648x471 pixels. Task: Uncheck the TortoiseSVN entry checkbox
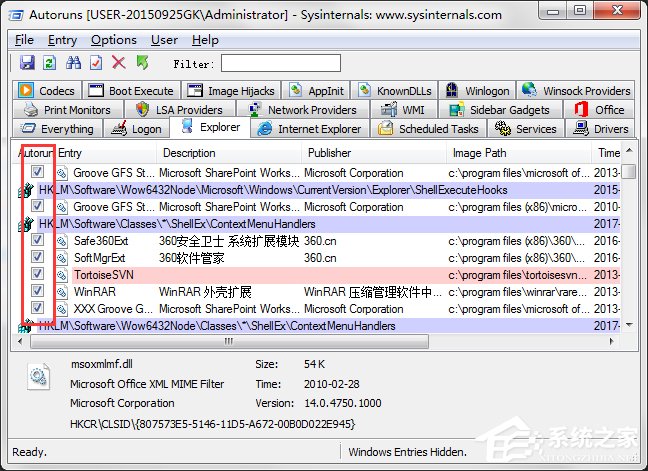tap(37, 274)
